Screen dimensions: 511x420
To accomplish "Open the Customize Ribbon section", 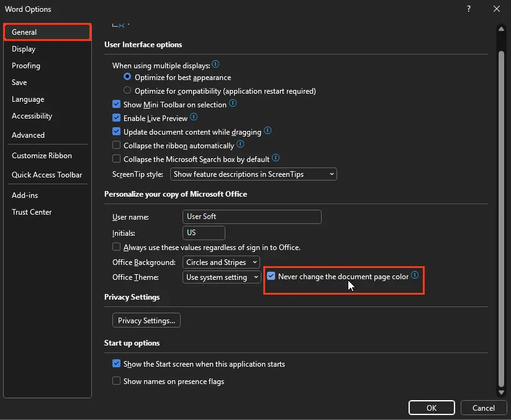I will pos(42,156).
